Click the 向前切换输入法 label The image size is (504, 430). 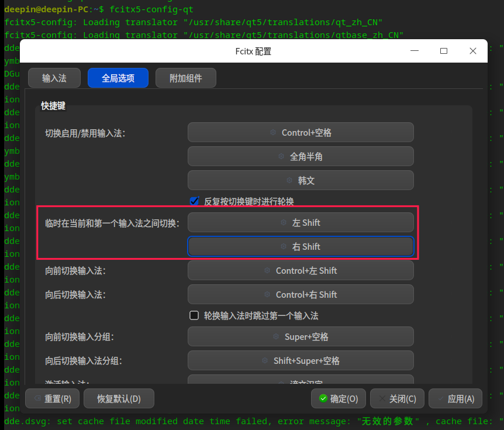click(x=75, y=270)
